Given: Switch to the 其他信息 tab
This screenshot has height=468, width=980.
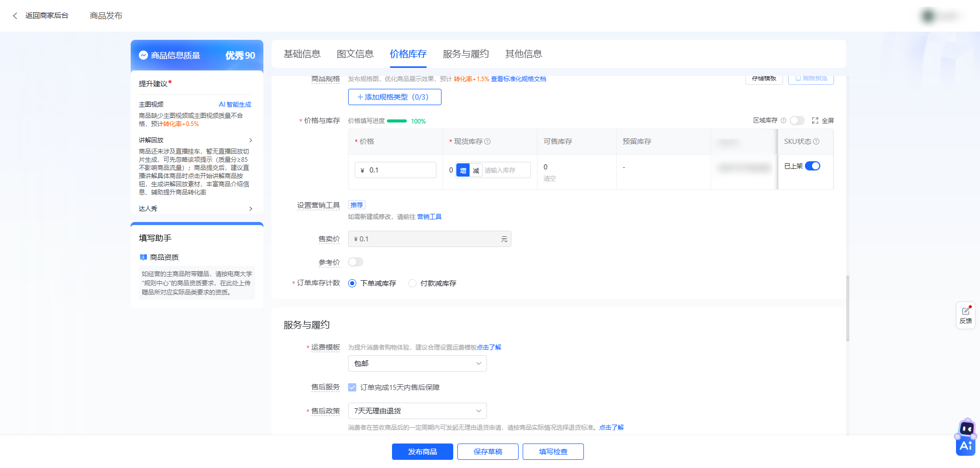Looking at the screenshot, I should (x=523, y=54).
